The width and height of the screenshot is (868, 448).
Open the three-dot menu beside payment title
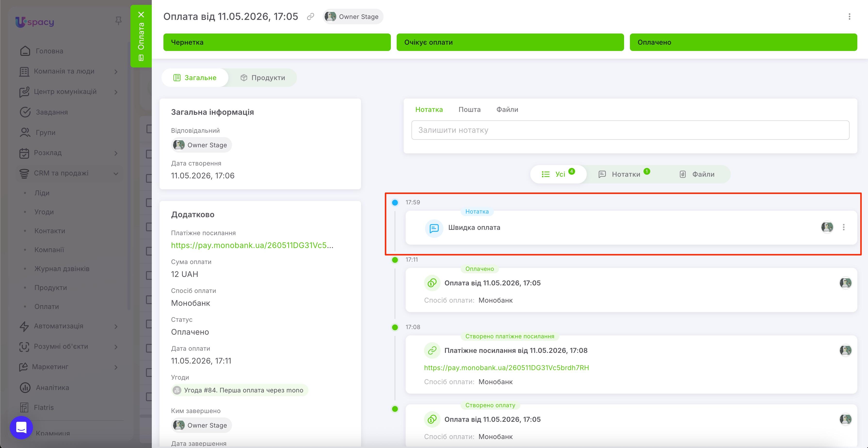pyautogui.click(x=849, y=17)
